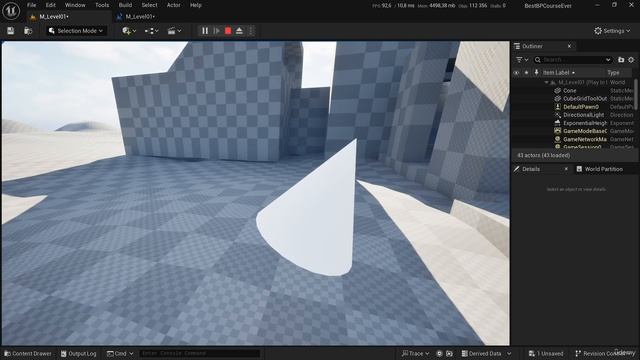
Task: Click the GameNetworkManager row icon
Action: click(558, 139)
